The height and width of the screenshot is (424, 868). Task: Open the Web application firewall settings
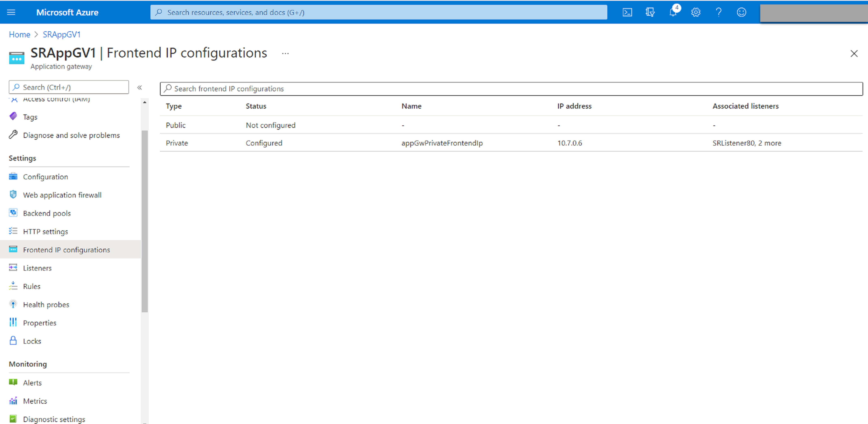pyautogui.click(x=63, y=195)
